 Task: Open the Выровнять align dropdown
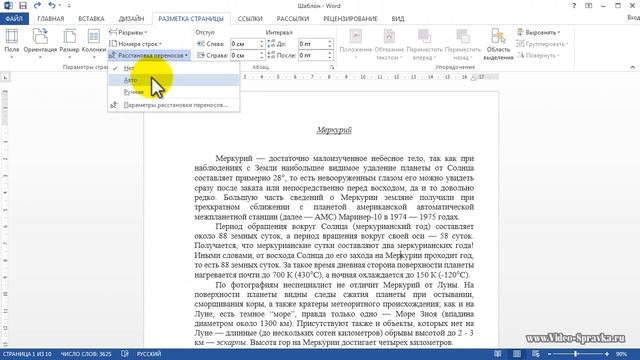pos(538,32)
